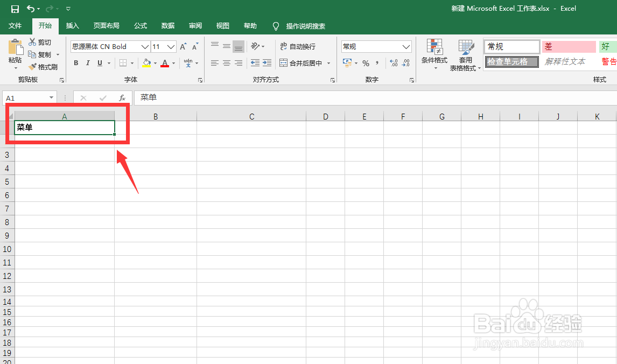The width and height of the screenshot is (617, 364).
Task: Click increase indent icon
Action: pyautogui.click(x=267, y=63)
